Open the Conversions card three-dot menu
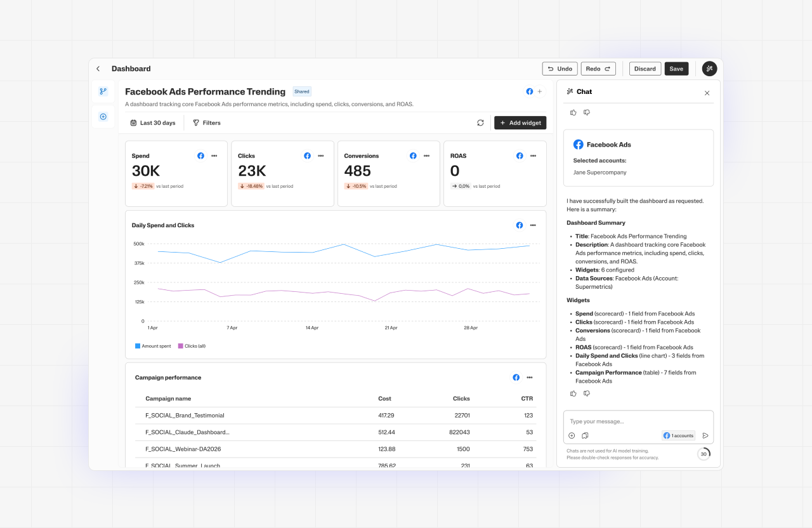Viewport: 812px width, 528px height. tap(427, 155)
